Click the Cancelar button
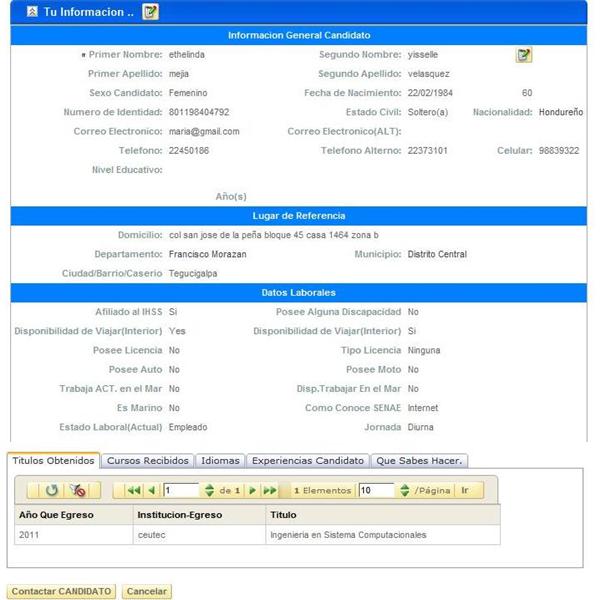The height and width of the screenshot is (600, 616). coord(147,592)
